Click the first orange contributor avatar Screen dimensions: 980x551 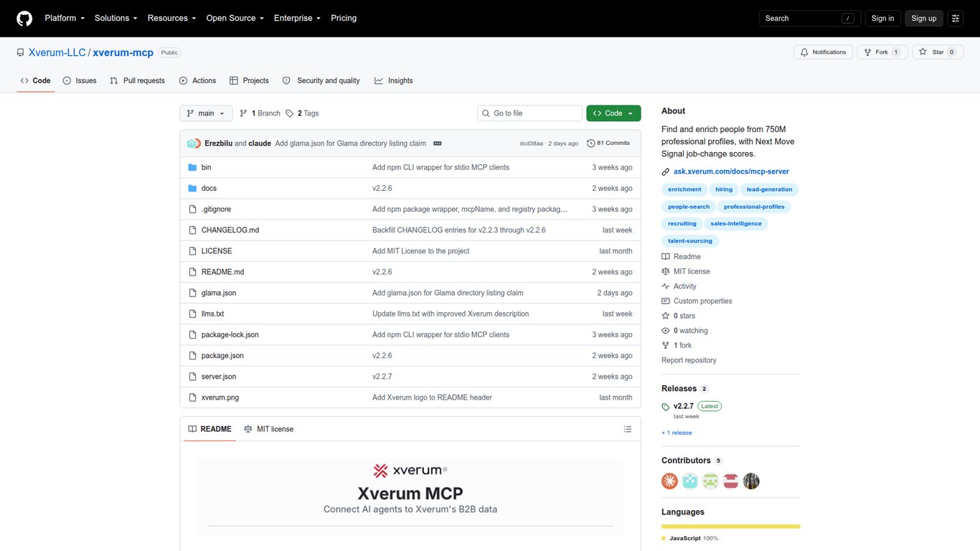click(x=669, y=481)
